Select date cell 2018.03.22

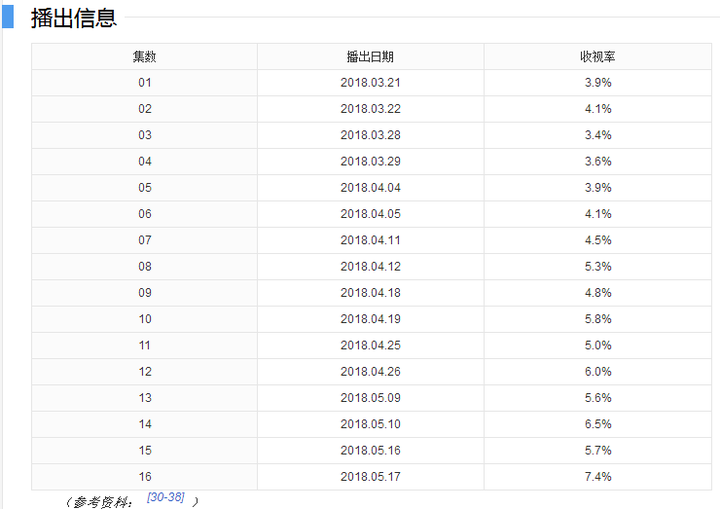point(370,109)
